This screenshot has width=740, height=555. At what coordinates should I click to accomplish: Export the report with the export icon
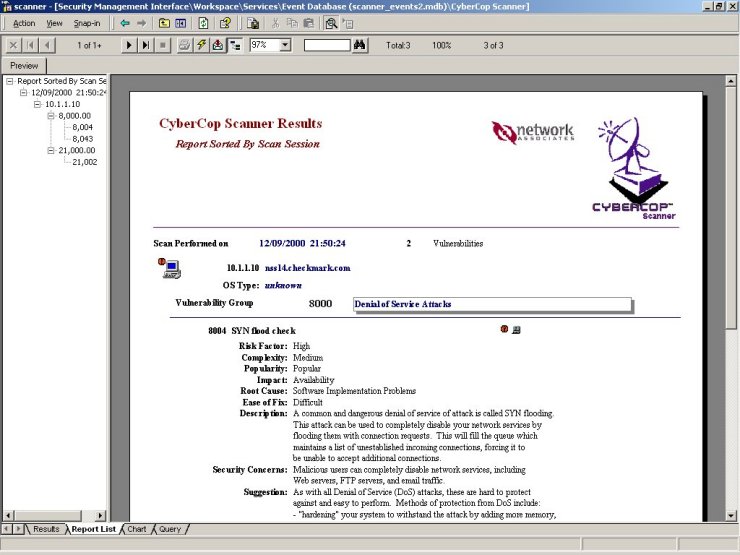(218, 45)
